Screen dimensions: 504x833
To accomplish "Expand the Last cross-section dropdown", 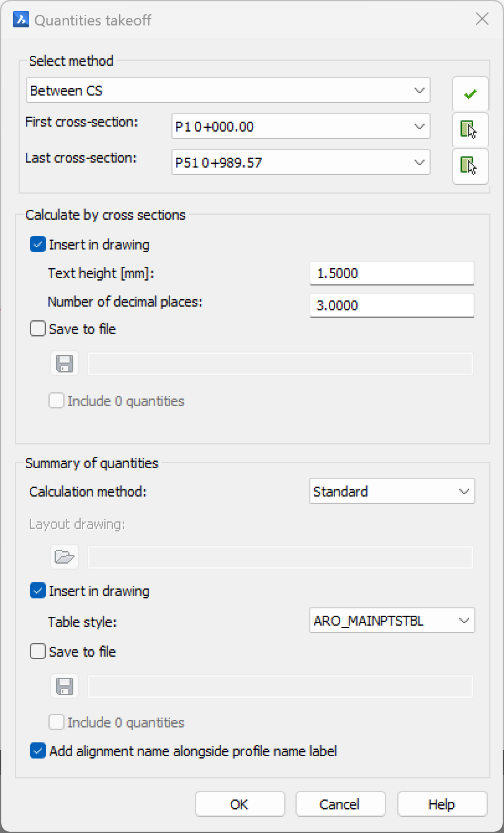I will pyautogui.click(x=301, y=163).
